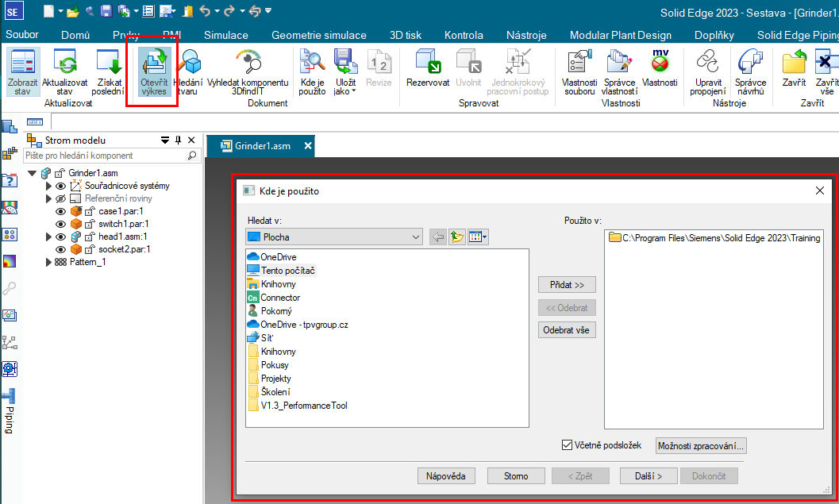Viewport: 839px width, 504px height.
Task: Launch Hledání tvaru shape search
Action: [188, 73]
